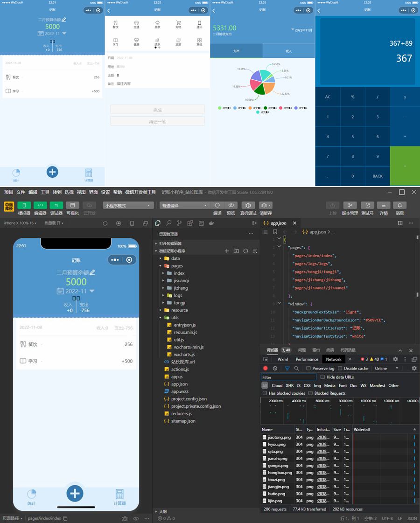Screen dimensions: 420x523
Task: Click the 预览 eye icon in the toolbar
Action: click(x=231, y=205)
